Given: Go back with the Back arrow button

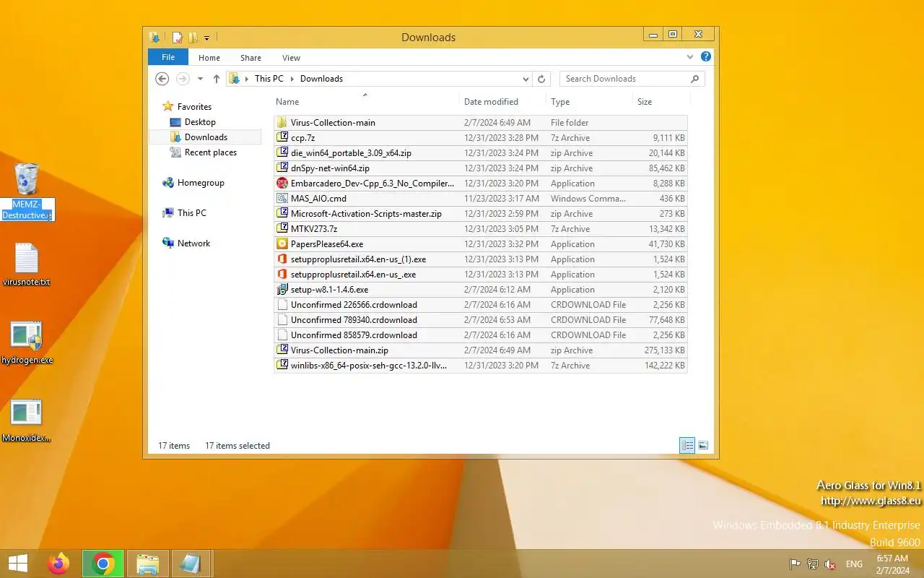Looking at the screenshot, I should [x=162, y=79].
